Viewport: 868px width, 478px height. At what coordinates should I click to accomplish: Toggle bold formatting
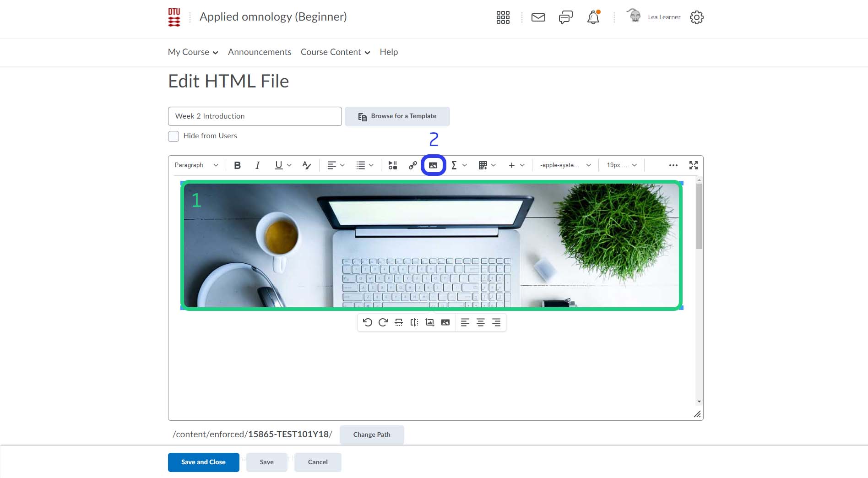click(237, 165)
